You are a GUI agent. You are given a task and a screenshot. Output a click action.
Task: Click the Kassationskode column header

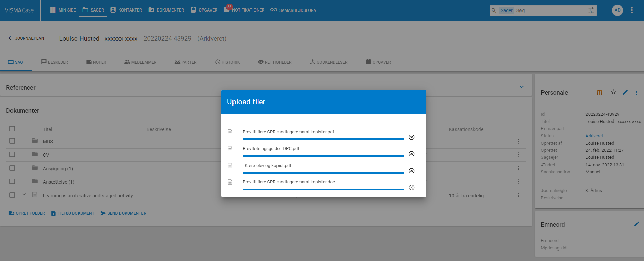tap(466, 129)
